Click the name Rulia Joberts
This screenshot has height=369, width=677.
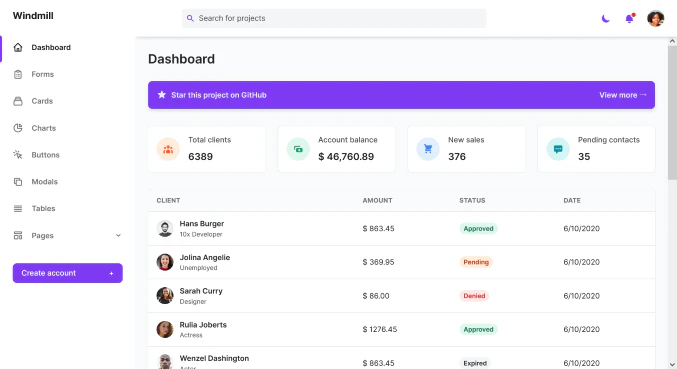pyautogui.click(x=203, y=325)
